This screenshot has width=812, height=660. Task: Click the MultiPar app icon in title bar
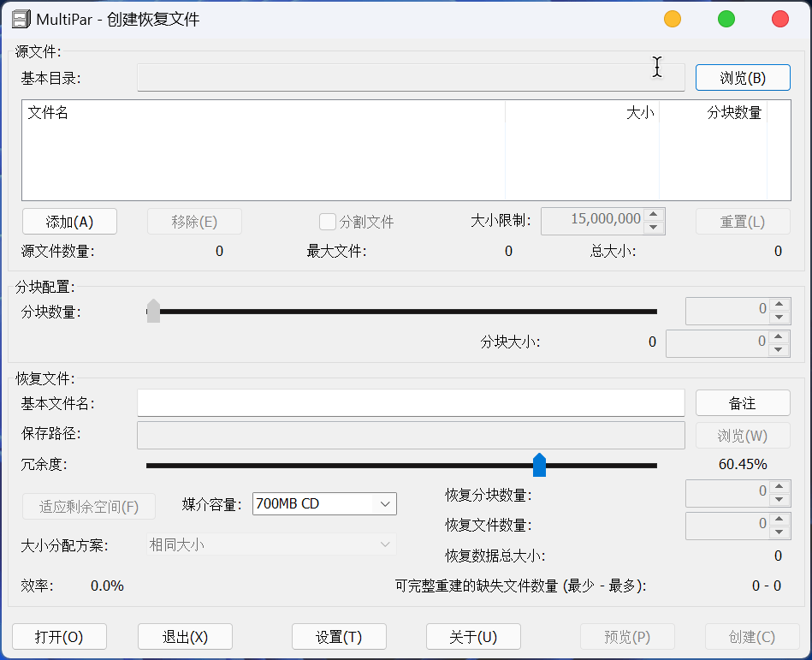pos(21,19)
